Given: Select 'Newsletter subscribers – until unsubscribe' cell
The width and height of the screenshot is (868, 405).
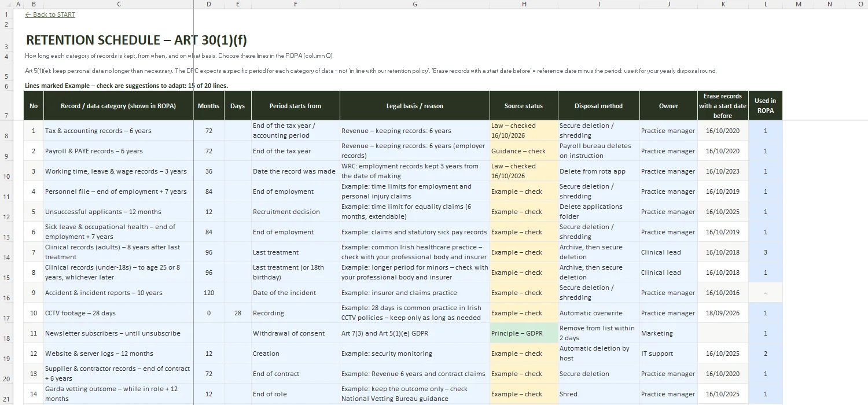Looking at the screenshot, I should click(x=119, y=333).
